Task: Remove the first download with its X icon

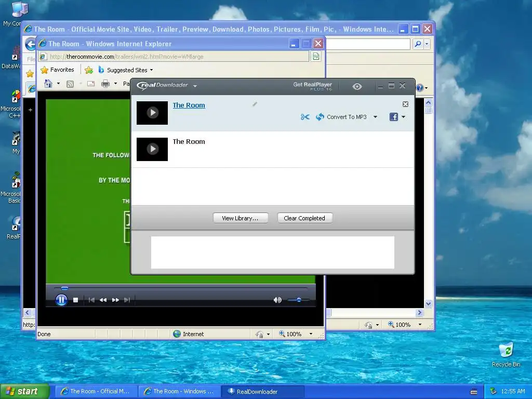Action: 405,104
